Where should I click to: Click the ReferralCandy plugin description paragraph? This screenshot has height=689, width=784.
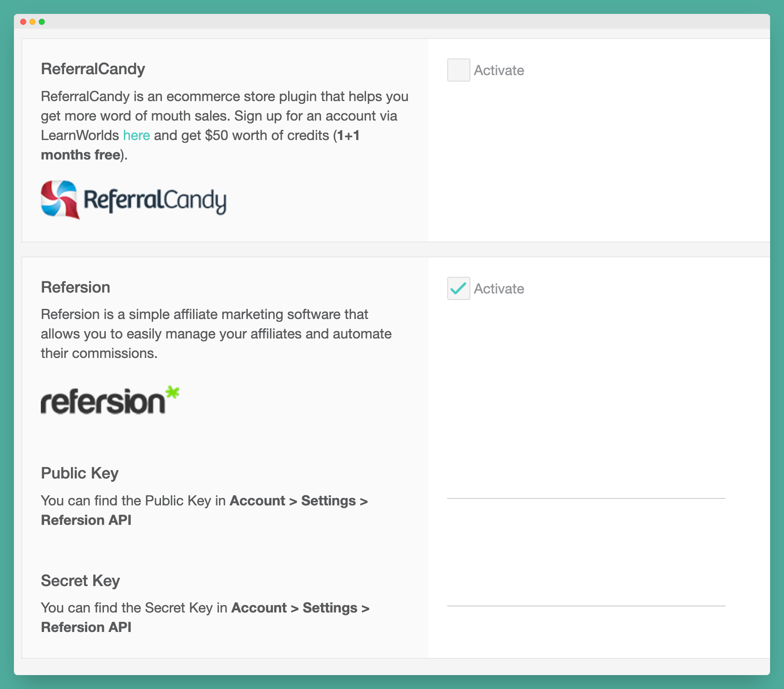pos(225,126)
